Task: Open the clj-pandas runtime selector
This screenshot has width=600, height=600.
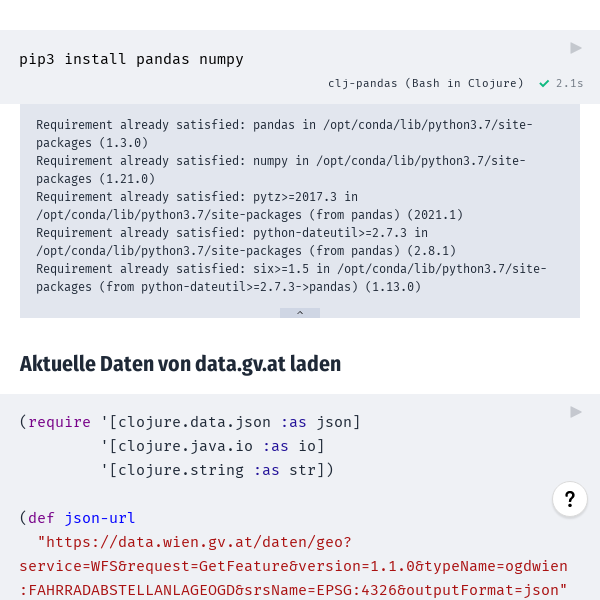Action: [x=425, y=84]
